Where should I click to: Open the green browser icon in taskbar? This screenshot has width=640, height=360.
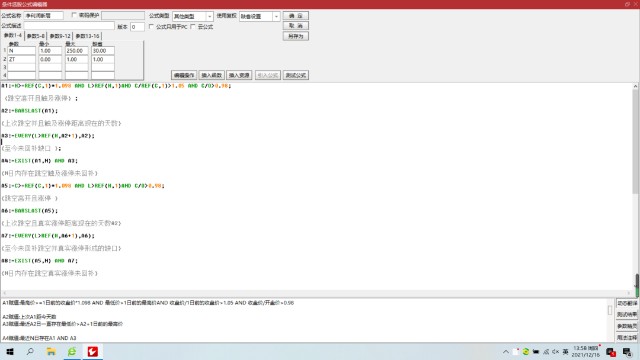(x=72, y=351)
